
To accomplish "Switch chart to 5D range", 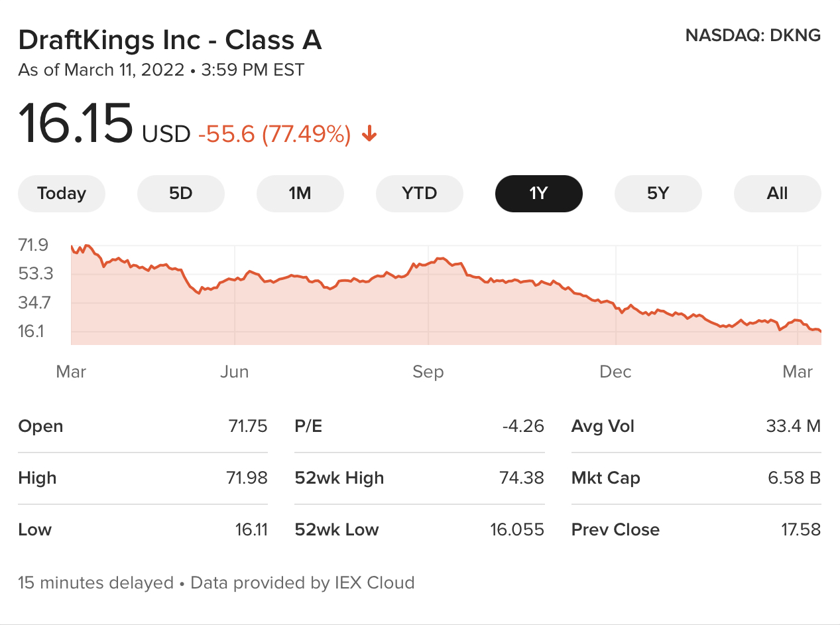I will (180, 194).
